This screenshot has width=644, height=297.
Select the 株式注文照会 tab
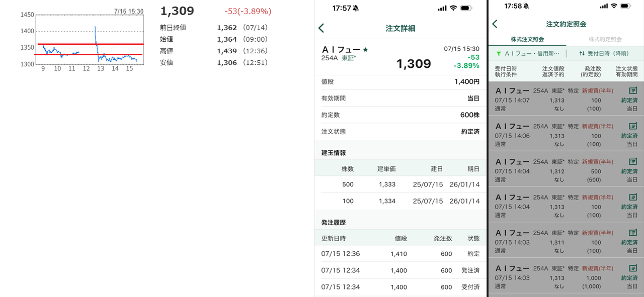click(x=527, y=39)
